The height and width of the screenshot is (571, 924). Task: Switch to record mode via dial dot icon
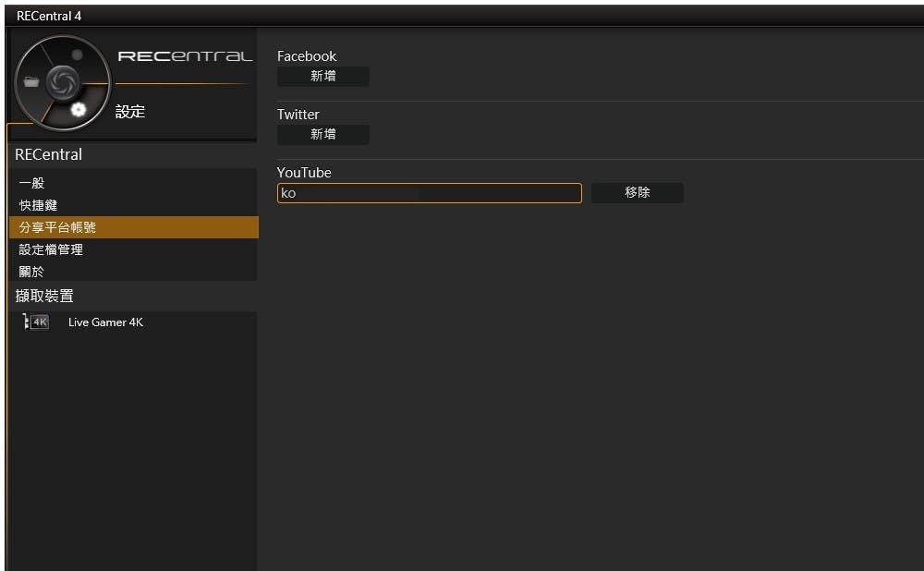tap(77, 55)
